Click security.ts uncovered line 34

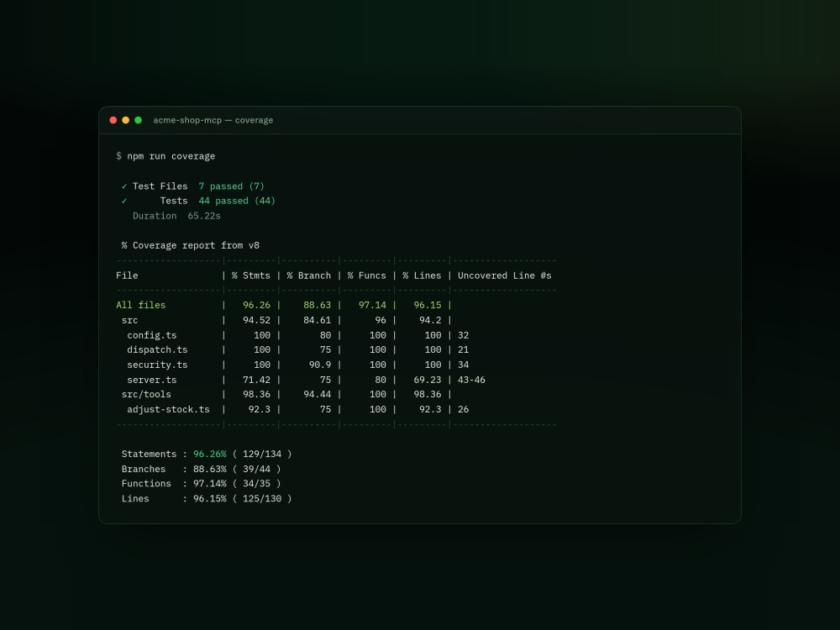pyautogui.click(x=464, y=365)
